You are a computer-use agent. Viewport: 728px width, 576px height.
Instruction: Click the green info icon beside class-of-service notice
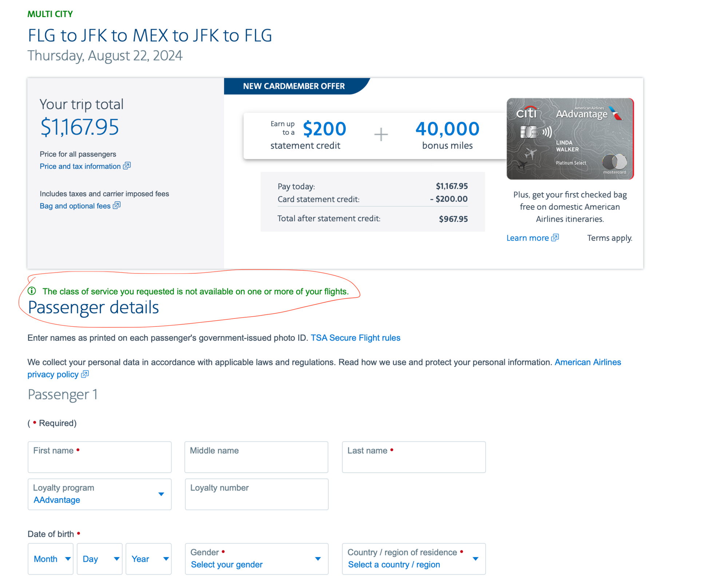pyautogui.click(x=32, y=291)
